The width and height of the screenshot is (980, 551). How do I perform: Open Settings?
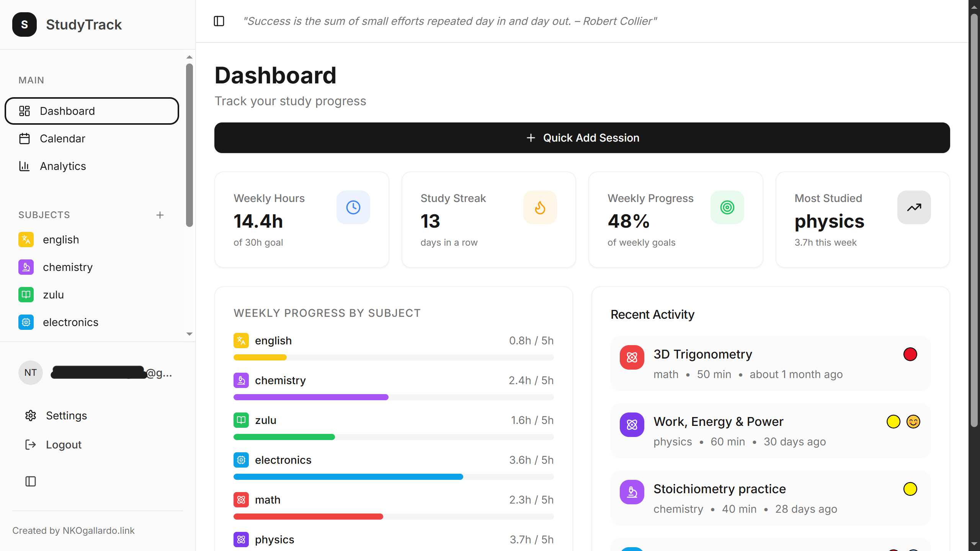(x=56, y=416)
